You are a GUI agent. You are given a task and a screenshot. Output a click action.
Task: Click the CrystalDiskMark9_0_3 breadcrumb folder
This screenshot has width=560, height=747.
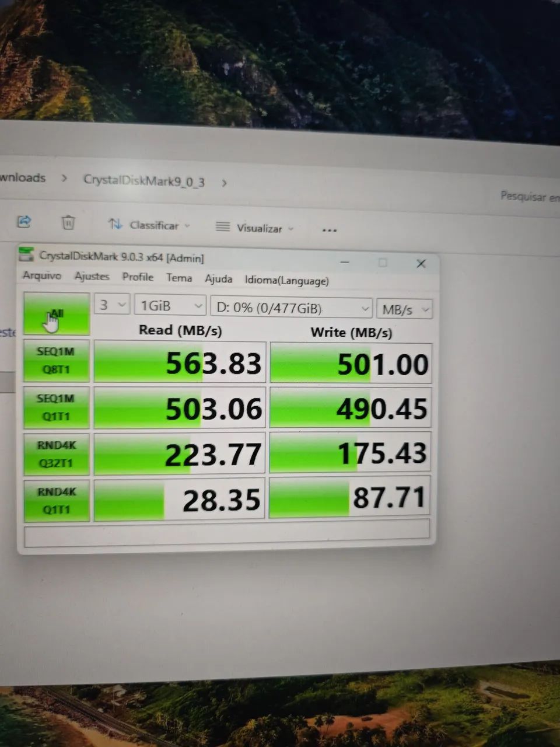coord(144,180)
